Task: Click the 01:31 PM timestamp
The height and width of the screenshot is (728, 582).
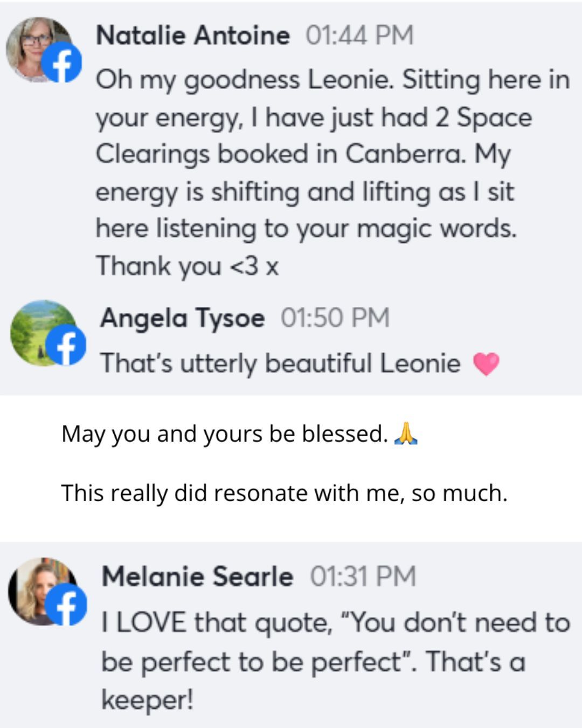Action: click(x=363, y=576)
